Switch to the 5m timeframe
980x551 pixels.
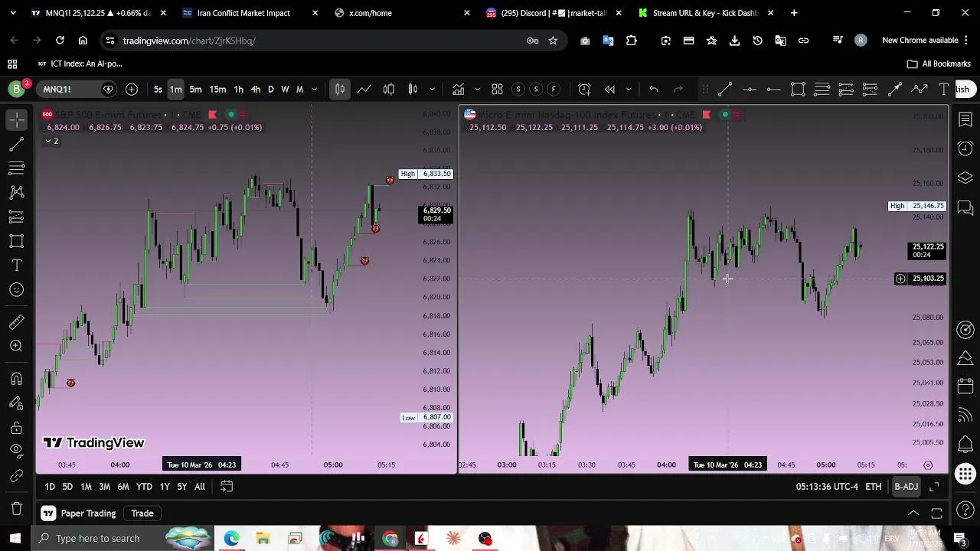[195, 90]
